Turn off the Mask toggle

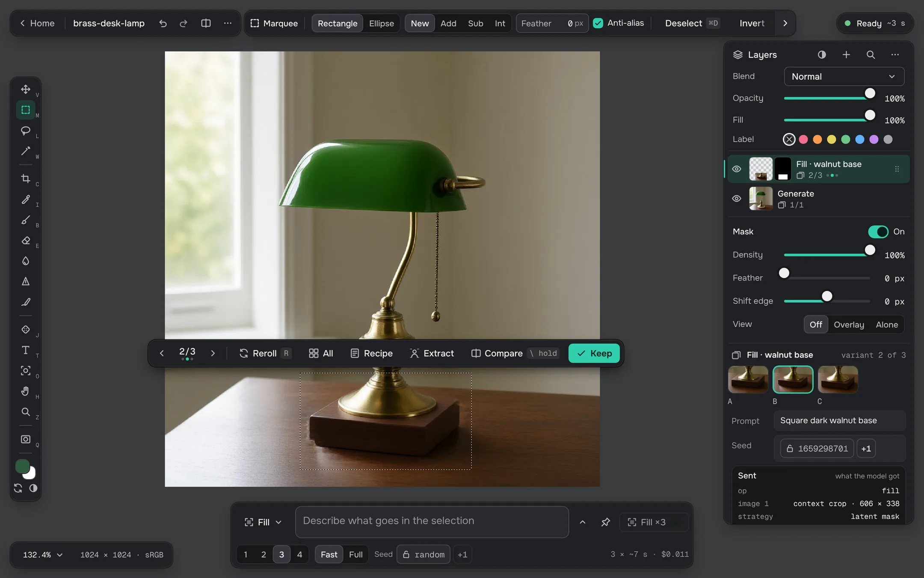[878, 232]
